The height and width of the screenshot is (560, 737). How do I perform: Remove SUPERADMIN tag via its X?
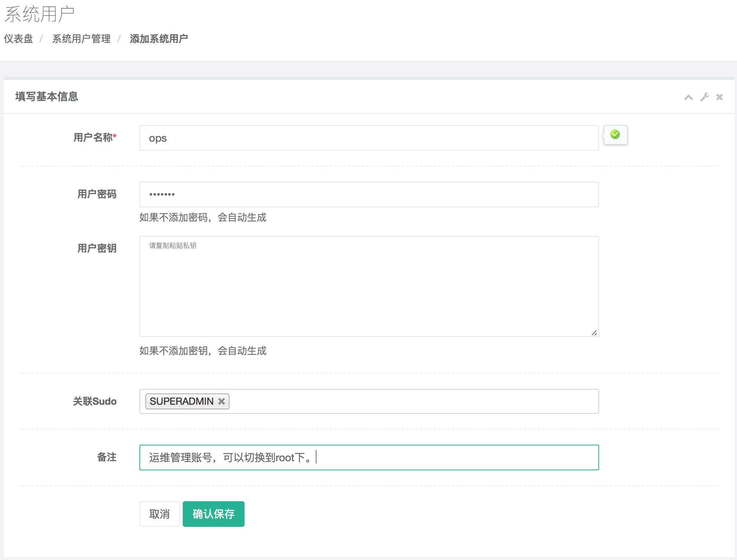pyautogui.click(x=222, y=401)
